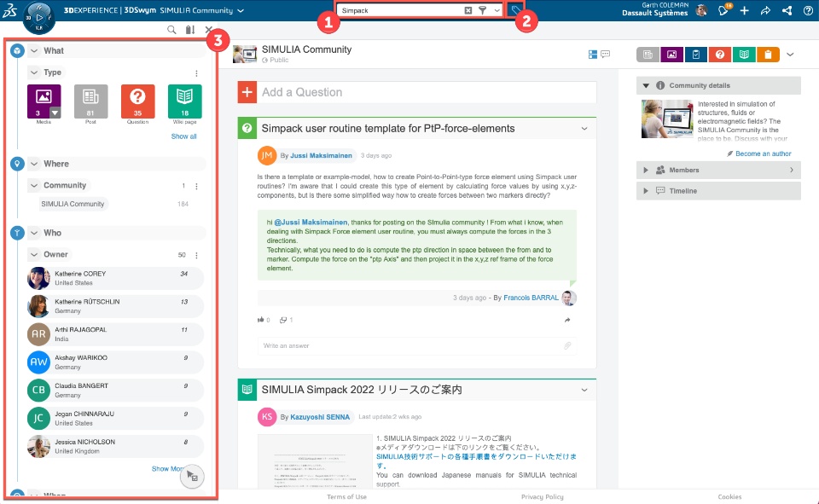Collapse the Community subsection
The image size is (819, 504).
pyautogui.click(x=34, y=185)
